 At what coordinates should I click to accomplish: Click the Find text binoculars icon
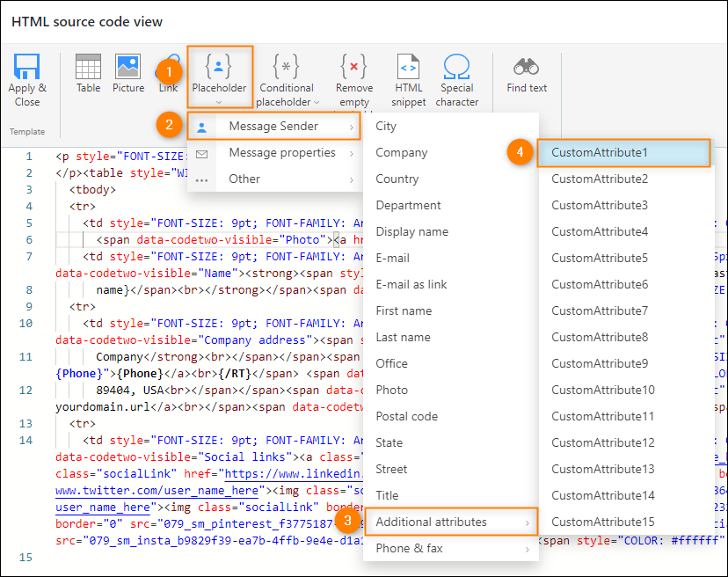point(526,67)
